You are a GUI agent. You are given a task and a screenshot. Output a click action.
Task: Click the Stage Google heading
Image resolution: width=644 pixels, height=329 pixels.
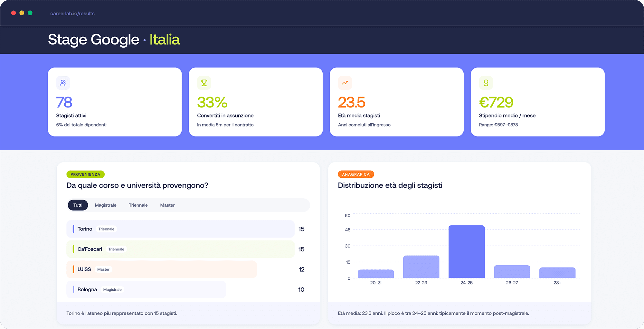tap(93, 39)
